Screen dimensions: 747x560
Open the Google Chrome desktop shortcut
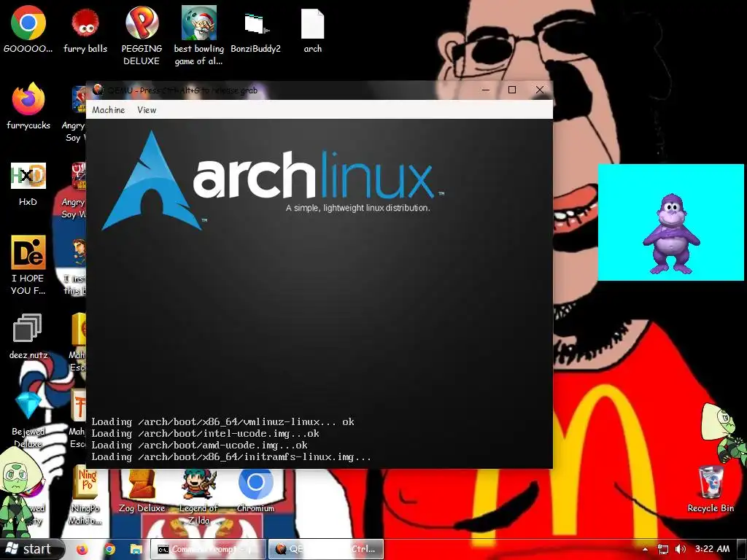point(28,29)
